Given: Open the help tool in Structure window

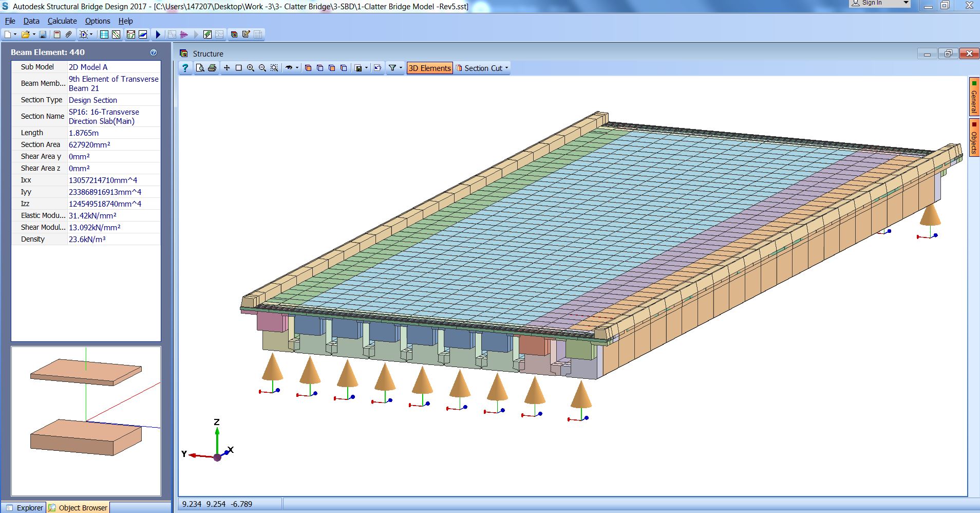Looking at the screenshot, I should (184, 67).
